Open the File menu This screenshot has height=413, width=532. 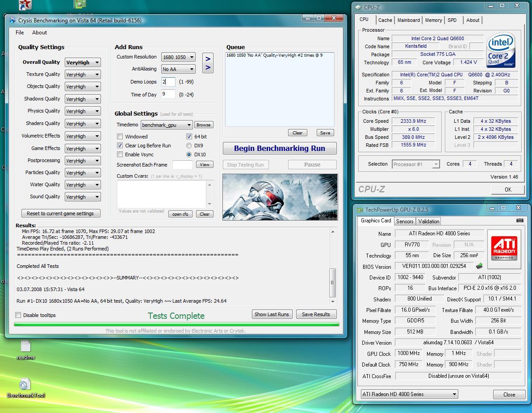20,33
